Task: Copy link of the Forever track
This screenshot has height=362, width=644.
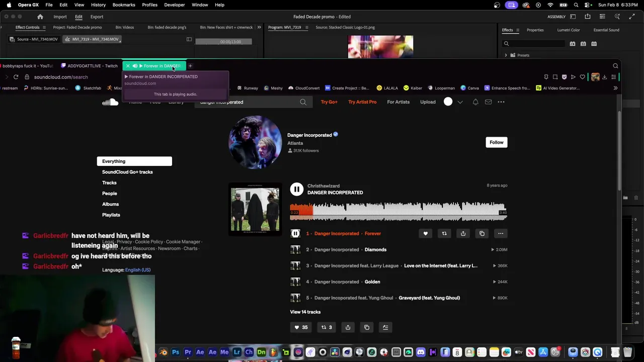Action: pos(482,233)
